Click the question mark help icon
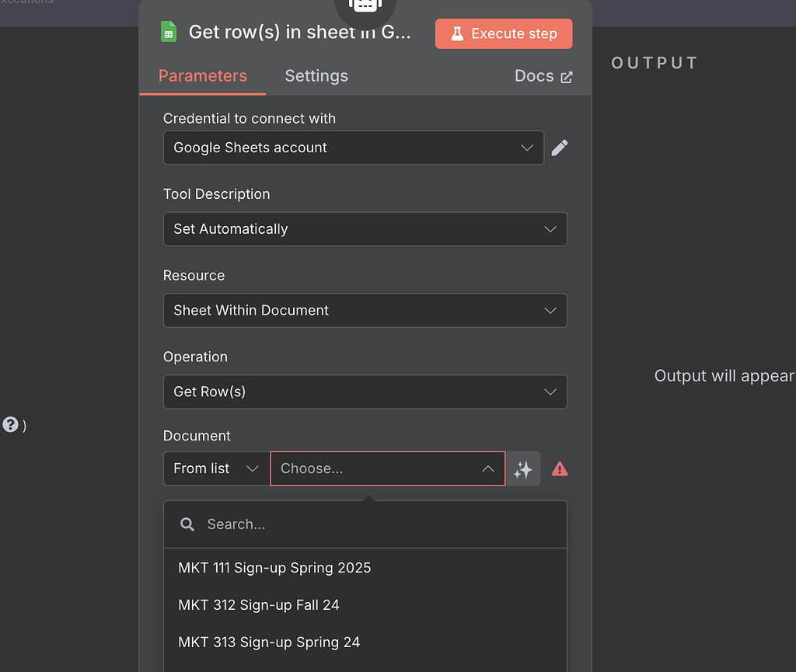The height and width of the screenshot is (672, 796). pos(10,424)
